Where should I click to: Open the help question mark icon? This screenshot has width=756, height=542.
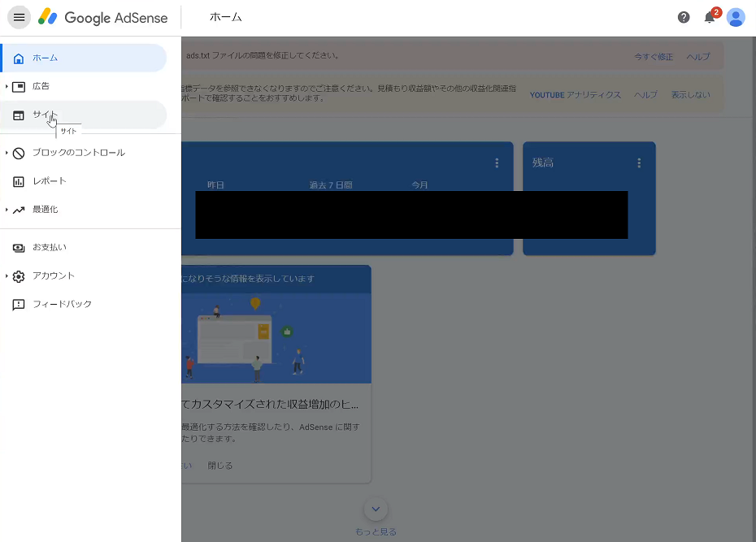coord(684,18)
